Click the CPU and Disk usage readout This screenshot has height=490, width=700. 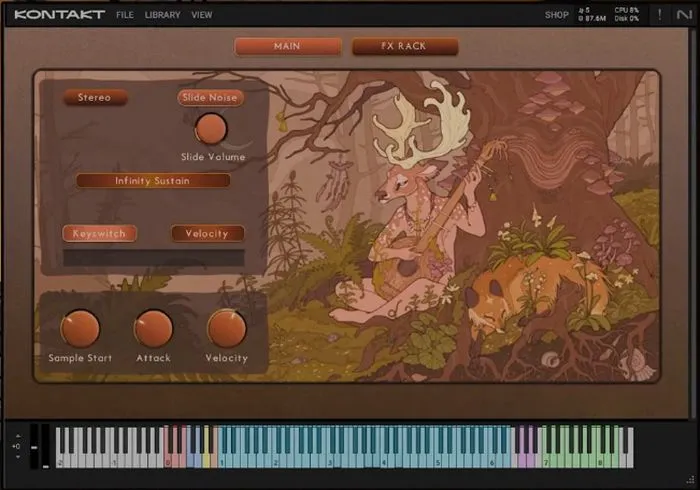(627, 14)
